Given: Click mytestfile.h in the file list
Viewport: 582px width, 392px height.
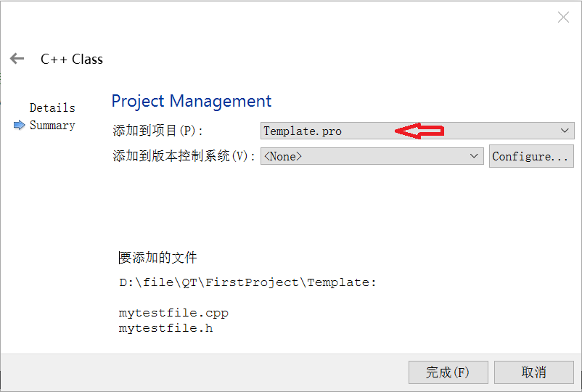Looking at the screenshot, I should [x=165, y=328].
